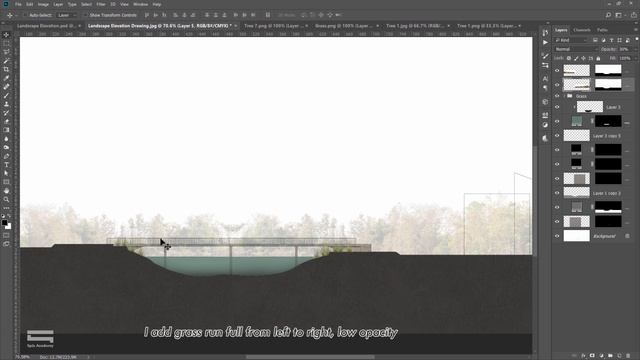Select the Dodge tool
Image resolution: width=640 pixels, height=360 pixels.
6,147
